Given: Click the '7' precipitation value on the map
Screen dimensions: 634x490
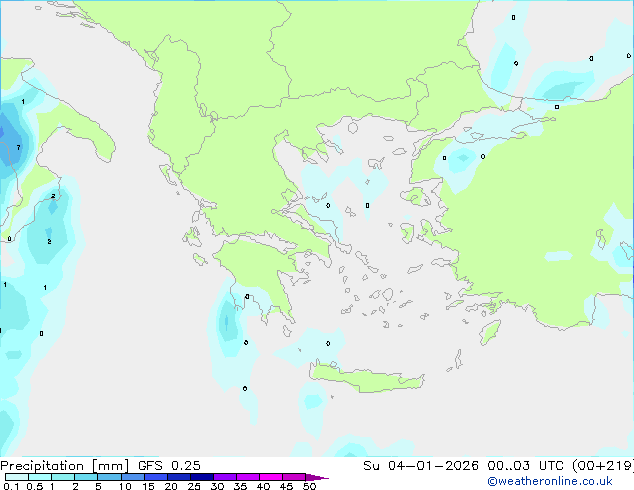Looking at the screenshot, I should coord(18,148).
